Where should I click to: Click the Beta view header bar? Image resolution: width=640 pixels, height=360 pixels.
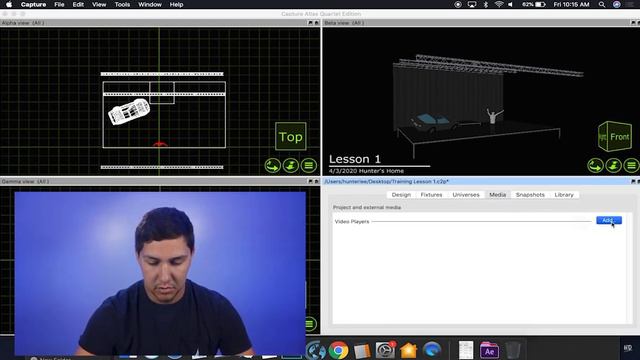[481, 23]
